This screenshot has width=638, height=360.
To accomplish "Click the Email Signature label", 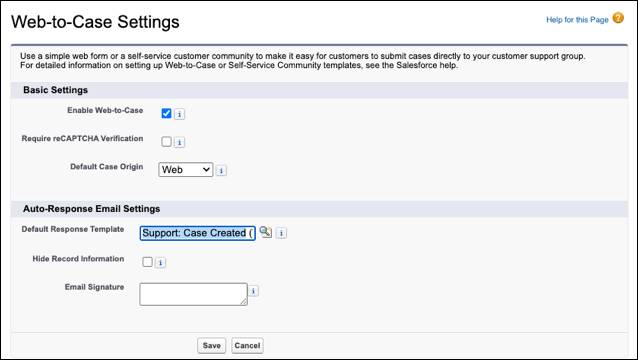I will [94, 287].
